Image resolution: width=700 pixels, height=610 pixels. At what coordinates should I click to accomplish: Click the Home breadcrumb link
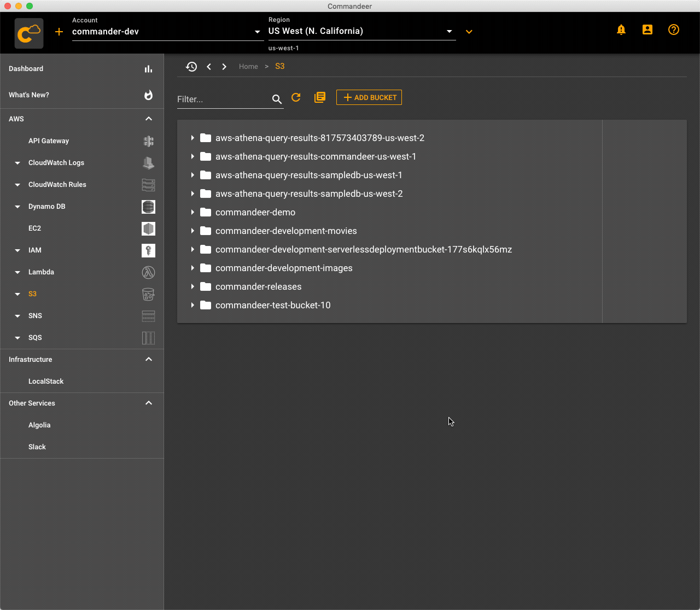(x=248, y=67)
